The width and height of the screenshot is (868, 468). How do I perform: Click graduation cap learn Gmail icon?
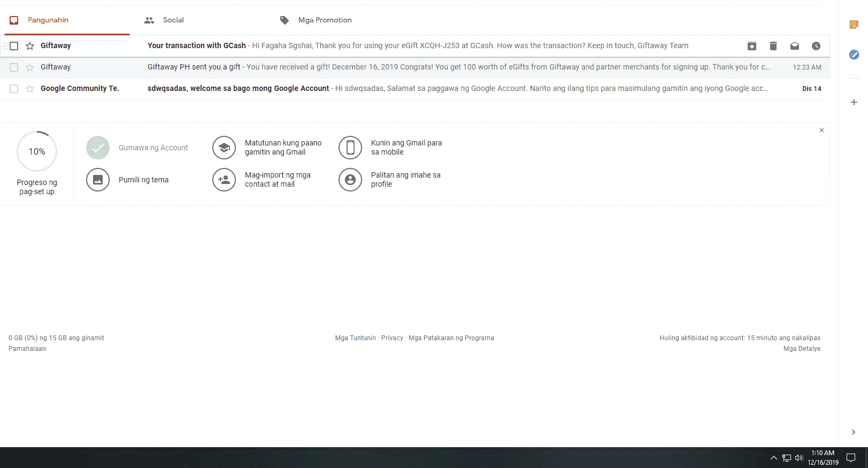(x=224, y=148)
